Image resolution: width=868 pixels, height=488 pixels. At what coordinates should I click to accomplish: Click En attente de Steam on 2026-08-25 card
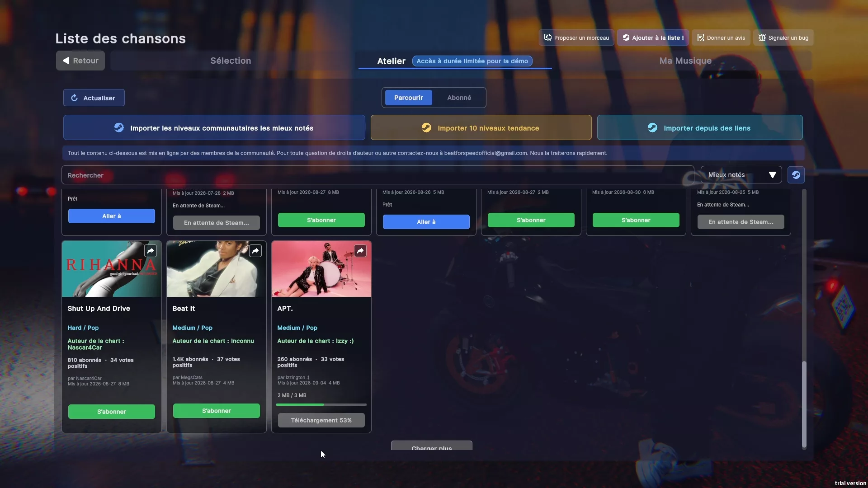pos(741,222)
